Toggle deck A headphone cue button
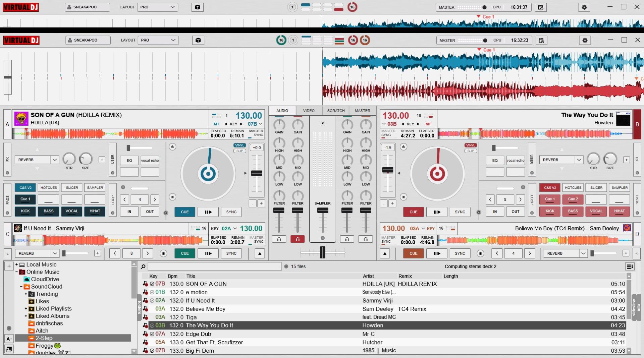644x358 pixels. tap(279, 239)
